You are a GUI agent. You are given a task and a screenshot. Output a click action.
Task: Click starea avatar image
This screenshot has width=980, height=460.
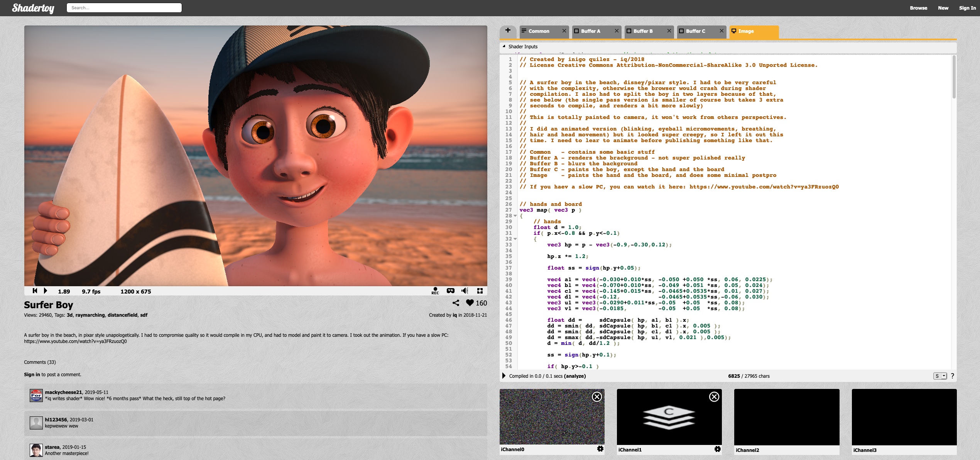[x=36, y=450]
